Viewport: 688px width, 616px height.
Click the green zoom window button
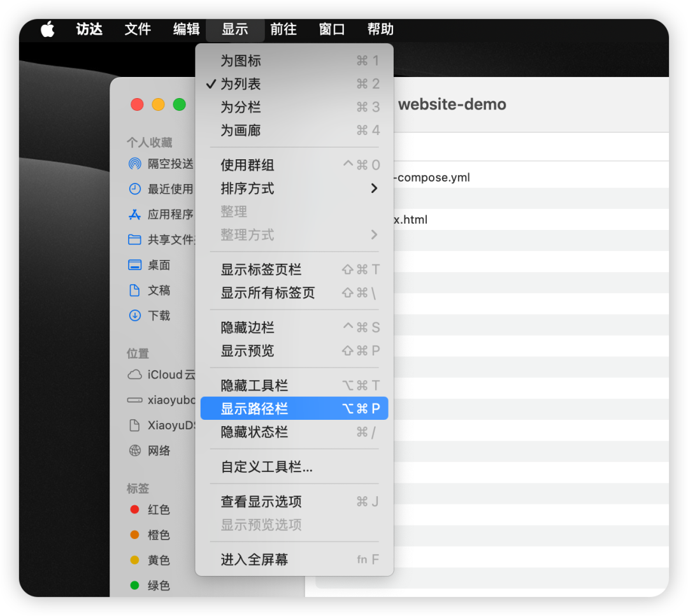pos(180,105)
